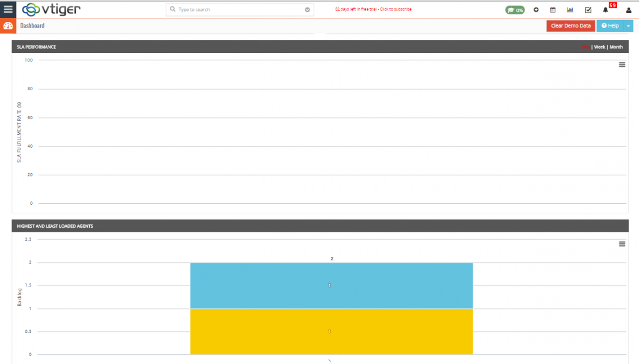Open the quick create plus icon
The width and height of the screenshot is (639, 364).
pos(536,9)
